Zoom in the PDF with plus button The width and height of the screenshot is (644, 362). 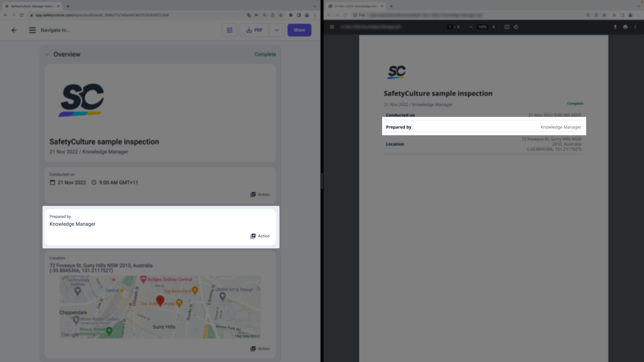click(493, 27)
